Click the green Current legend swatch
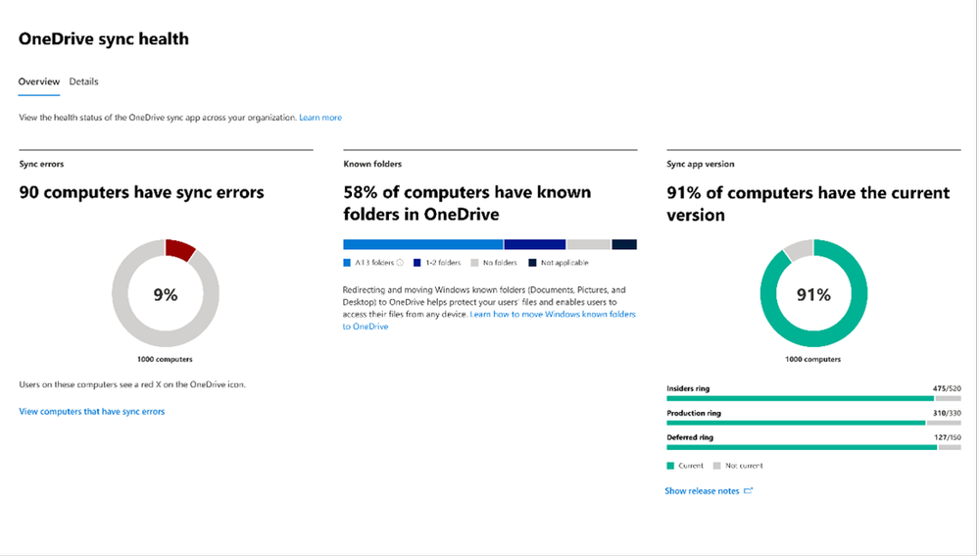This screenshot has height=556, width=980. click(x=670, y=466)
